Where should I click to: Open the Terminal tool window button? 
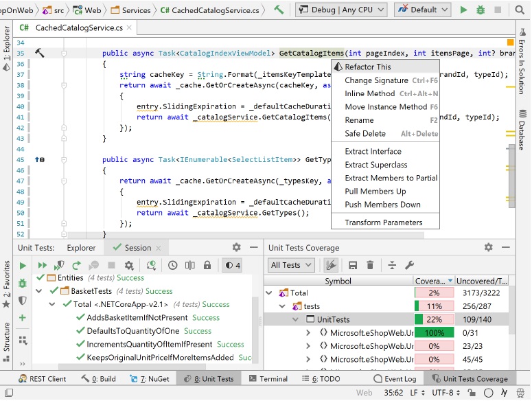click(x=268, y=378)
